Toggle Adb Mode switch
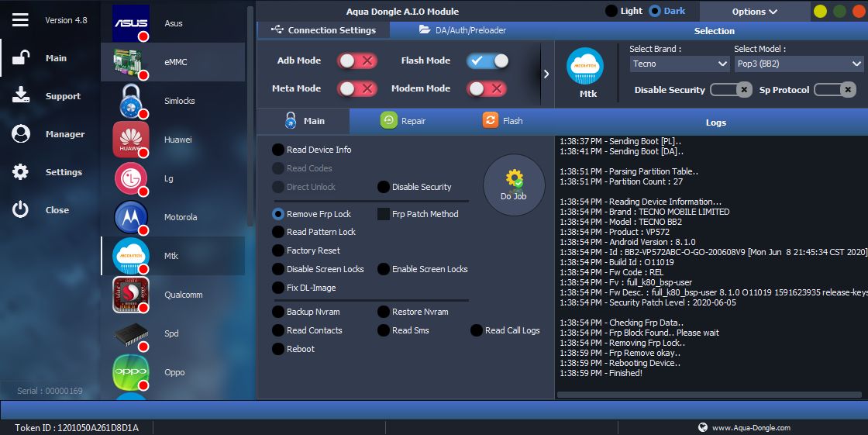868x435 pixels. 357,60
